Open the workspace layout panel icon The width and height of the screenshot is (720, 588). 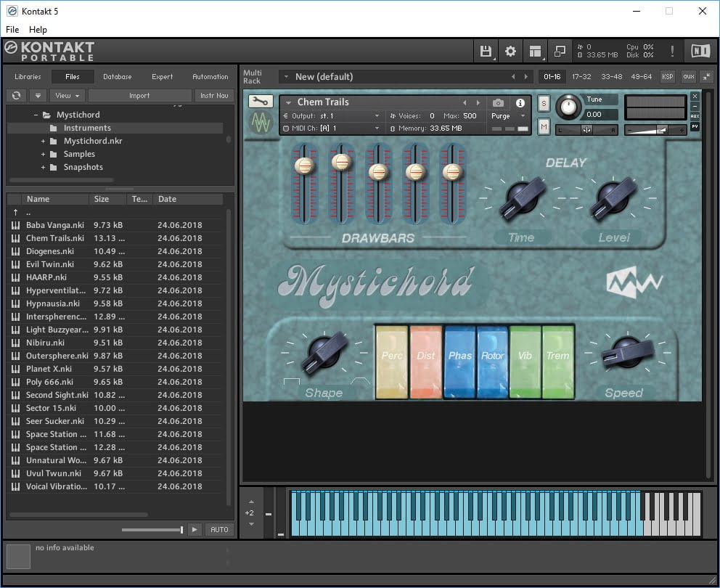click(535, 51)
